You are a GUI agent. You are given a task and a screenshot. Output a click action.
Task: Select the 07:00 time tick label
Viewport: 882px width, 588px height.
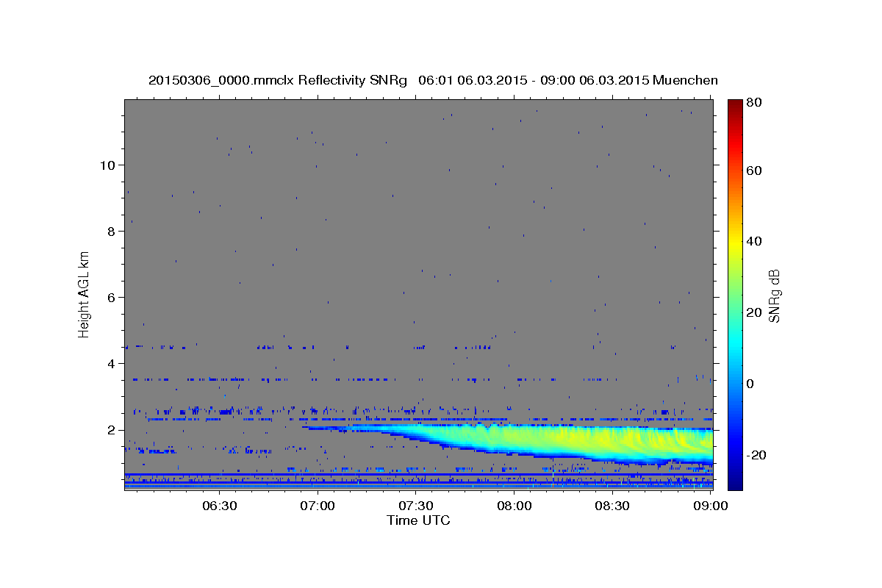318,506
